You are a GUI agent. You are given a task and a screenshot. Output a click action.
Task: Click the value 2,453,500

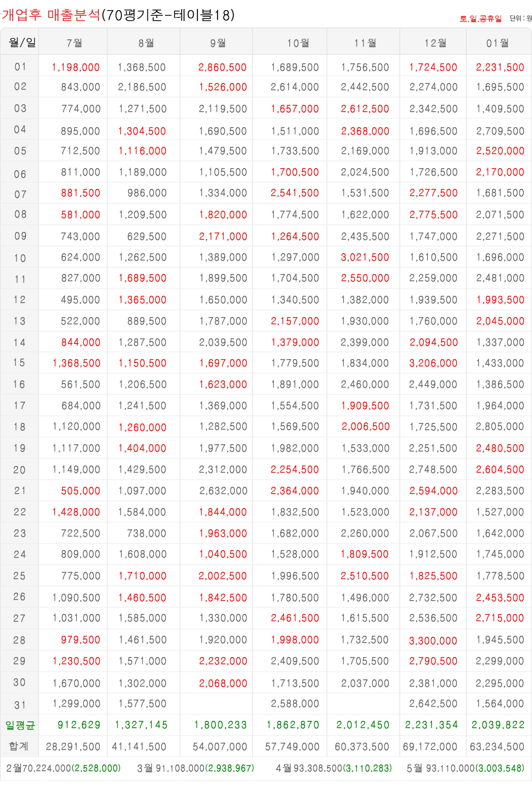tap(500, 598)
